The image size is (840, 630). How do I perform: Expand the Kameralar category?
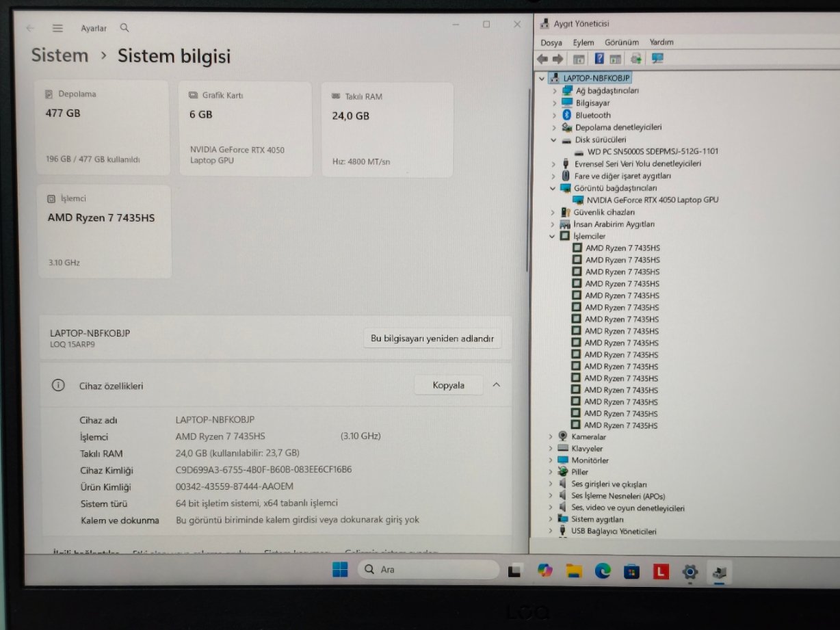click(551, 436)
